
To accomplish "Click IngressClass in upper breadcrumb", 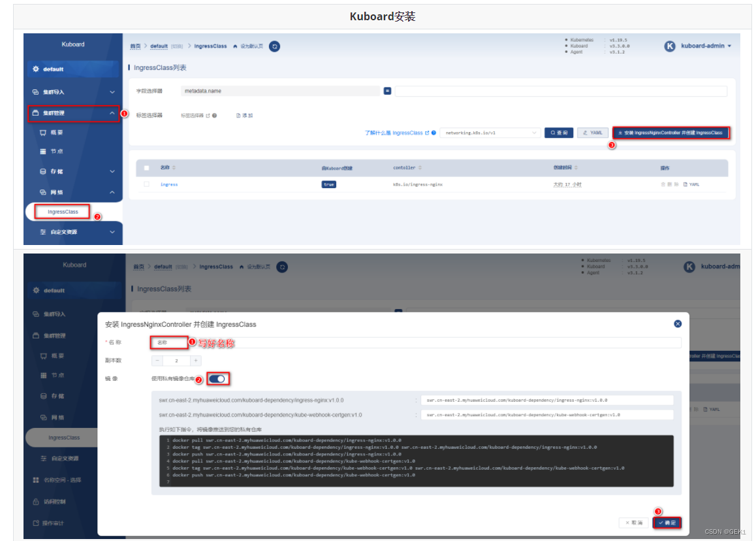I will coord(210,46).
